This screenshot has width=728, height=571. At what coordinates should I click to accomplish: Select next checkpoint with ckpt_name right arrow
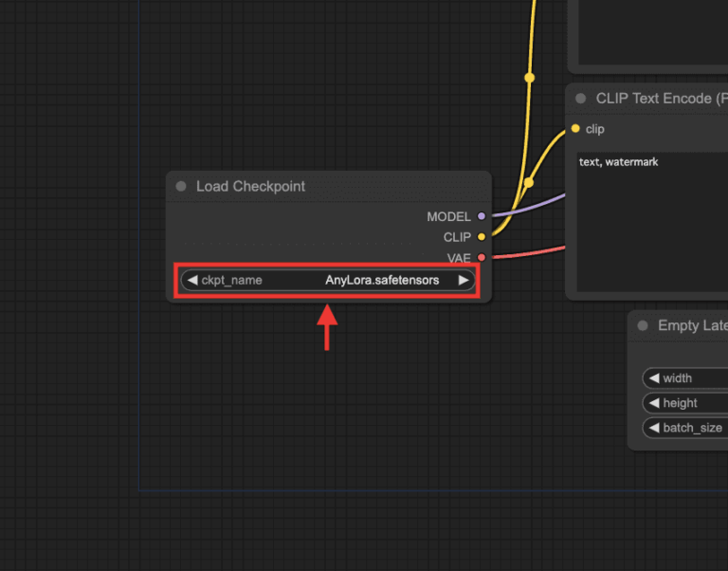click(x=463, y=281)
